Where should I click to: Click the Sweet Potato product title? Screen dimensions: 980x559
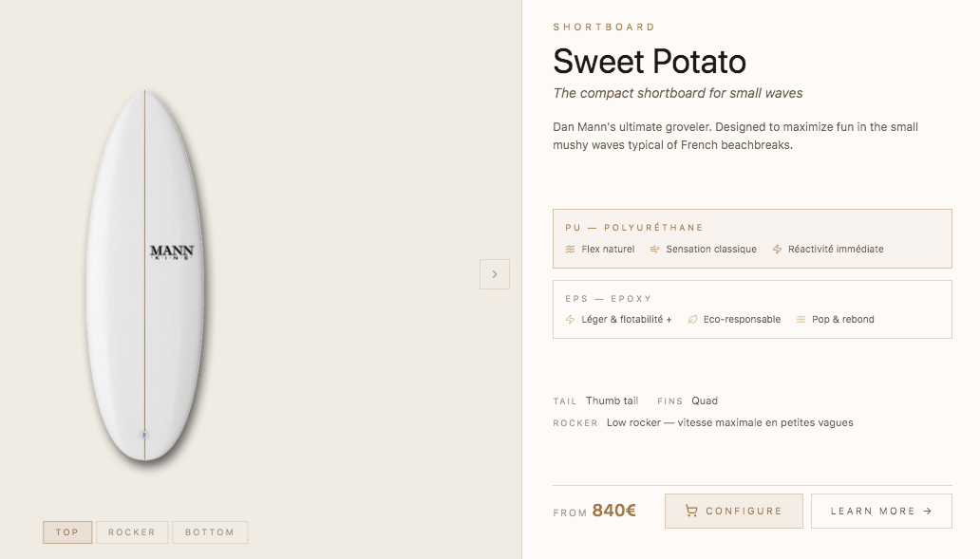pos(650,62)
